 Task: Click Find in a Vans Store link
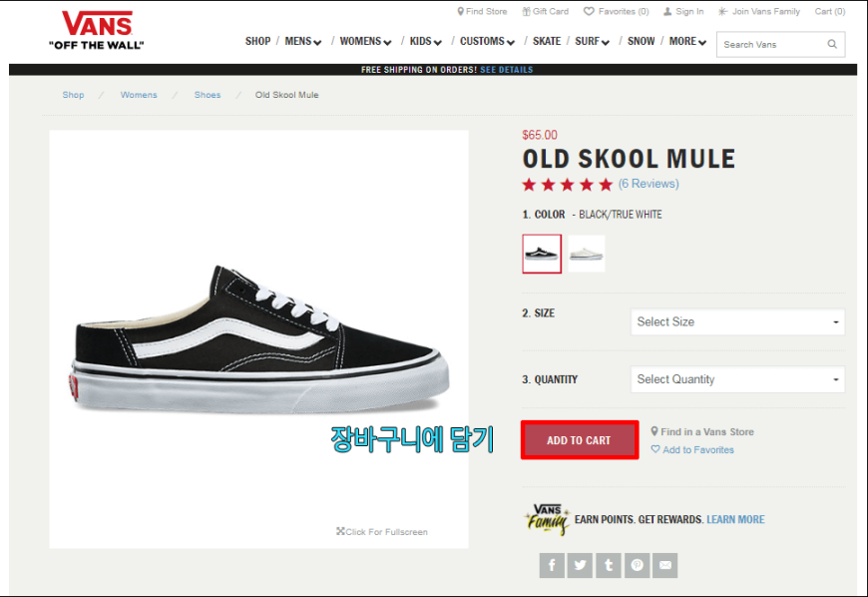[707, 431]
